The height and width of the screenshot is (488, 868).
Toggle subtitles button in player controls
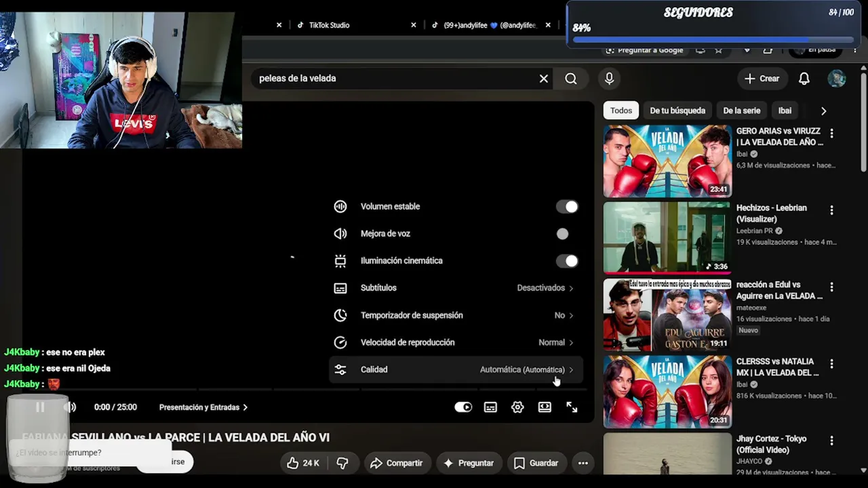(x=490, y=407)
